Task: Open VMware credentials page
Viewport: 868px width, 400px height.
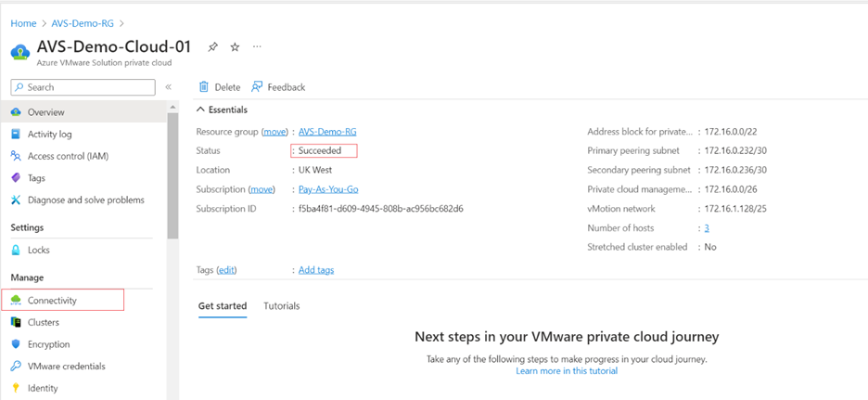Action: (83, 367)
